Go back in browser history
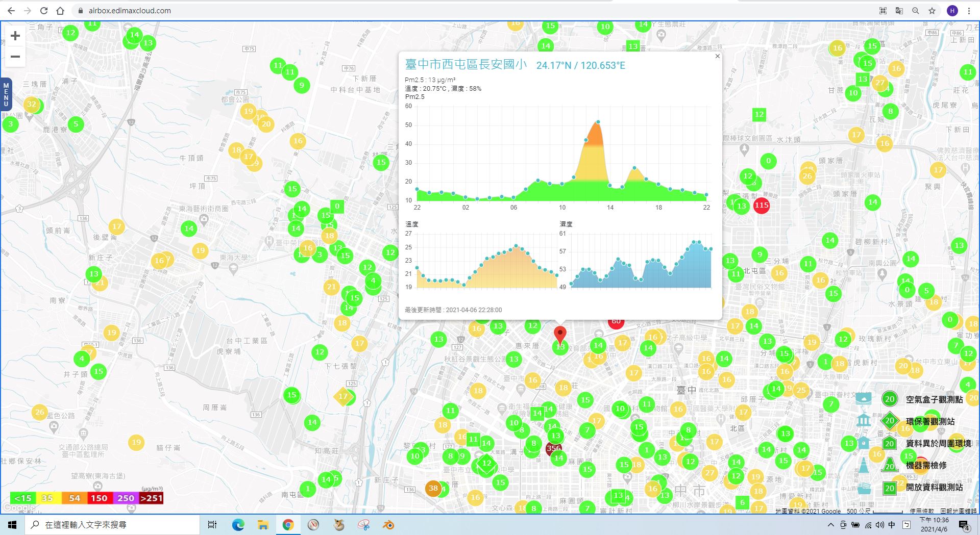The width and height of the screenshot is (980, 535). click(11, 10)
